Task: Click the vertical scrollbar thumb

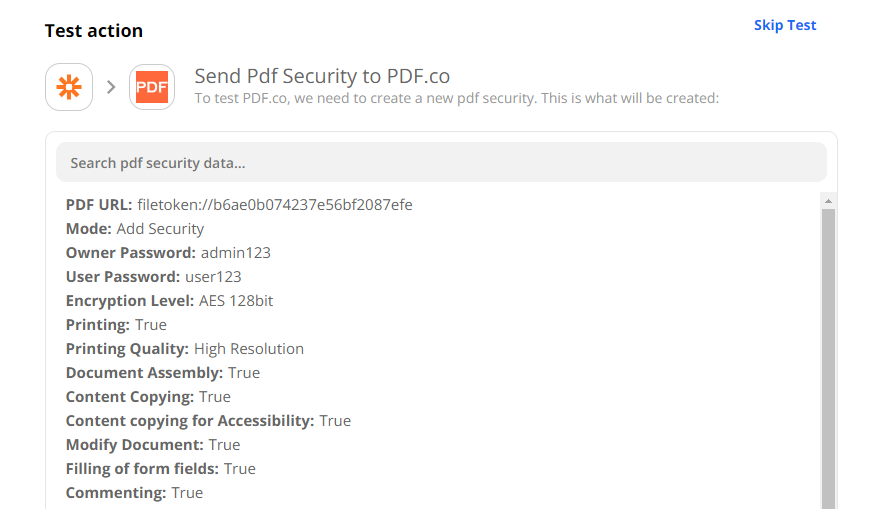Action: point(828,359)
